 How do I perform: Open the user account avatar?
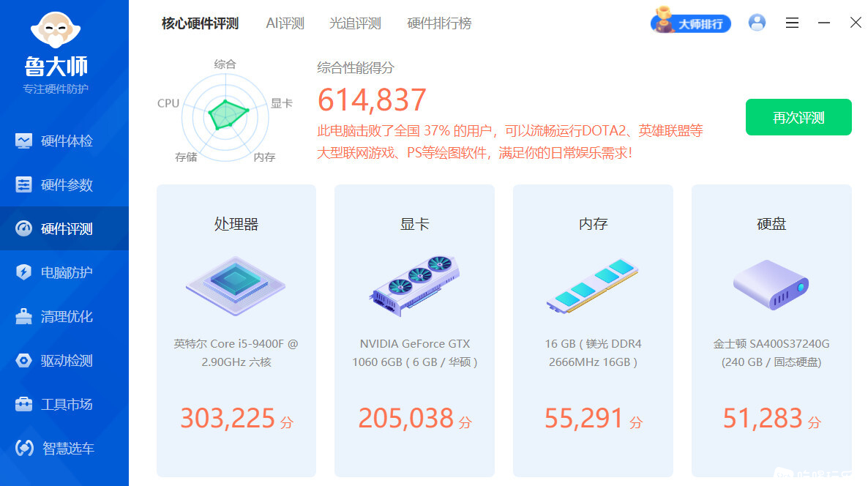(x=757, y=23)
